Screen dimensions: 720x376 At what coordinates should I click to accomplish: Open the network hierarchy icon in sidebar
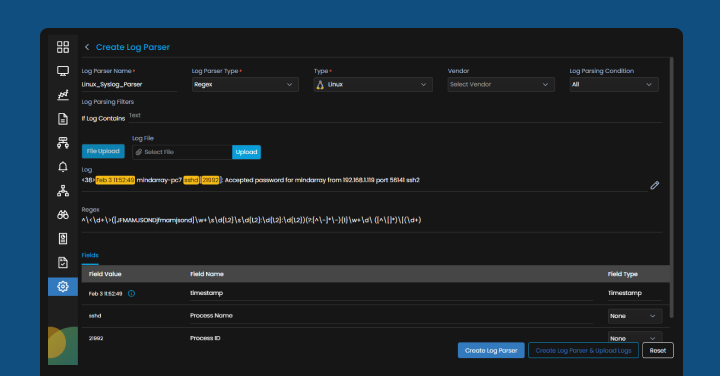tap(63, 191)
